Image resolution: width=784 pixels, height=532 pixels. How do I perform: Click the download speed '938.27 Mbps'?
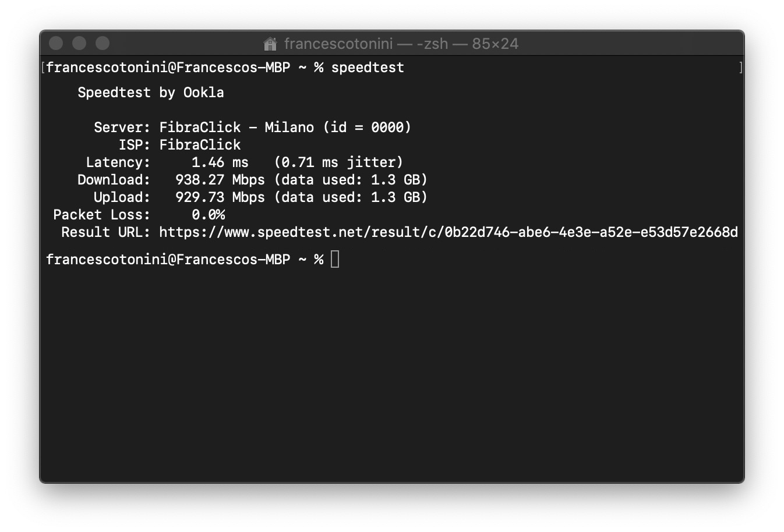[x=220, y=180]
